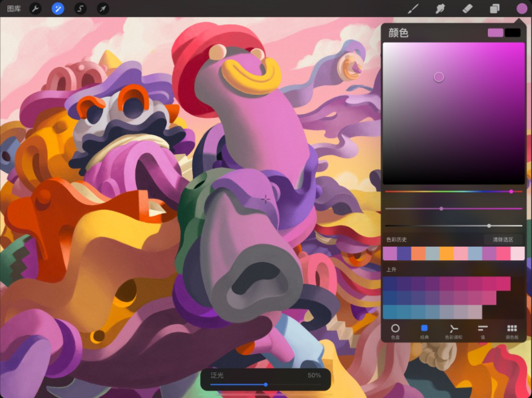The width and height of the screenshot is (532, 398).
Task: Click the 泛光 bloom slider handle
Action: (x=265, y=385)
